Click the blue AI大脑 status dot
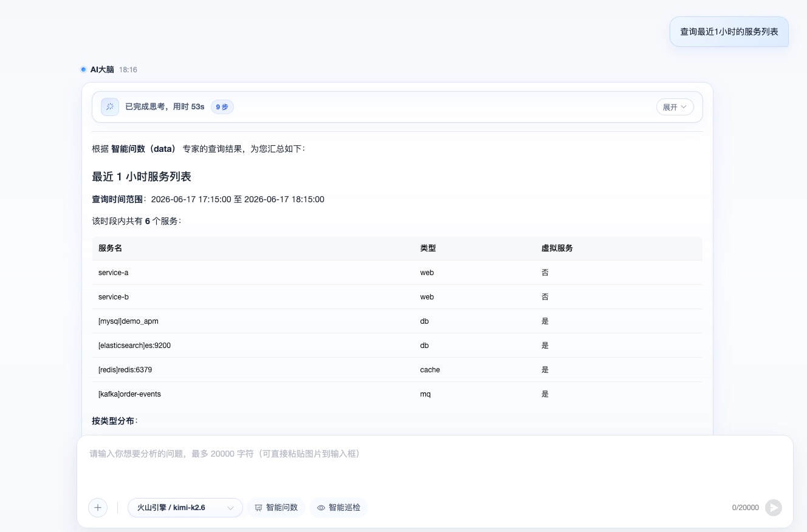Viewport: 807px width, 532px height. [83, 69]
